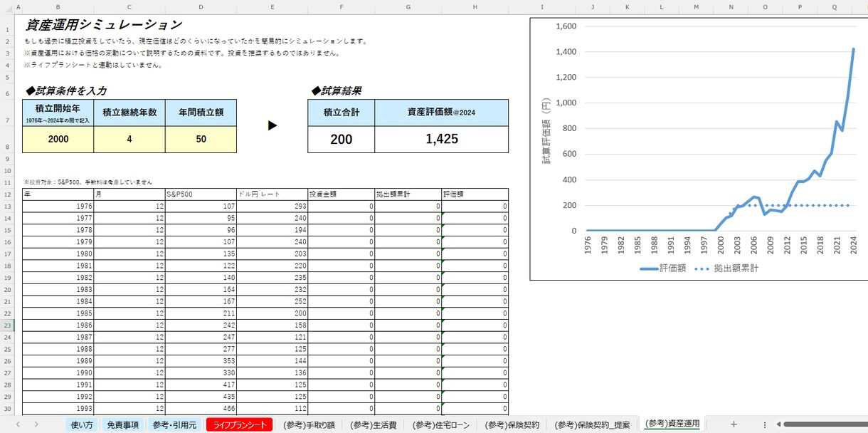Click the tab bar options dots beside the scrollbar
This screenshot has height=433, width=868.
[x=764, y=424]
